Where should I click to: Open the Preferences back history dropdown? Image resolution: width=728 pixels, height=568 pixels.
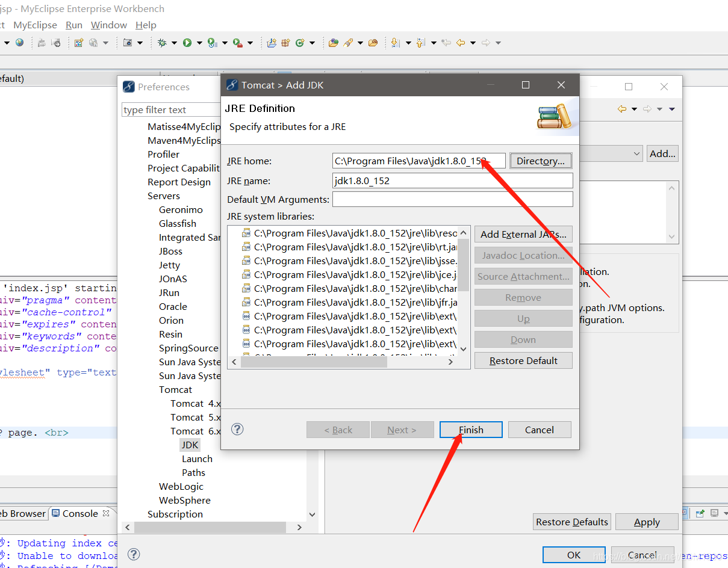[x=634, y=109]
